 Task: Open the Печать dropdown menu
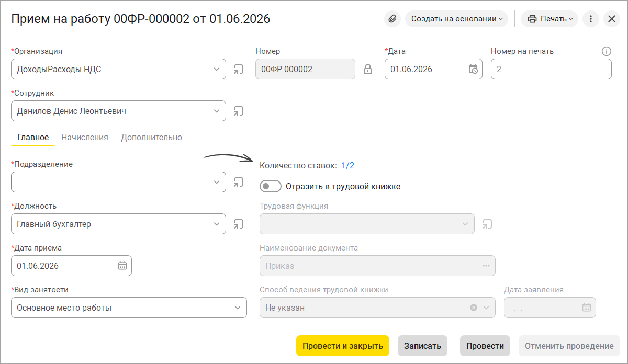[x=549, y=19]
